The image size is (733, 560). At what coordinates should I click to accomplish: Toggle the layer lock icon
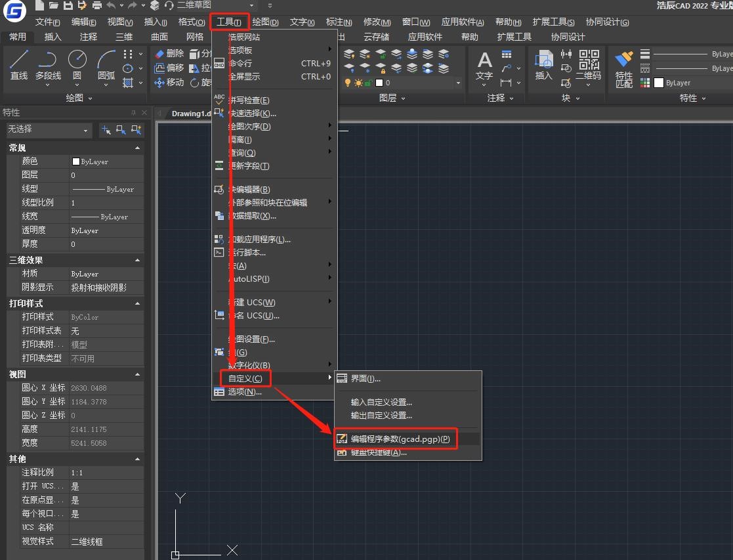(x=368, y=83)
